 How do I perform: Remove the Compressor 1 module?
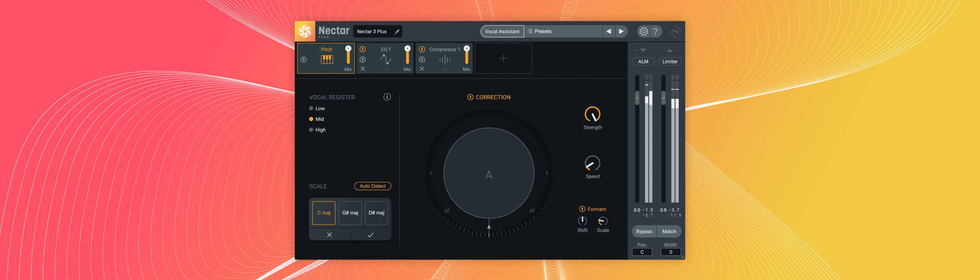422,69
